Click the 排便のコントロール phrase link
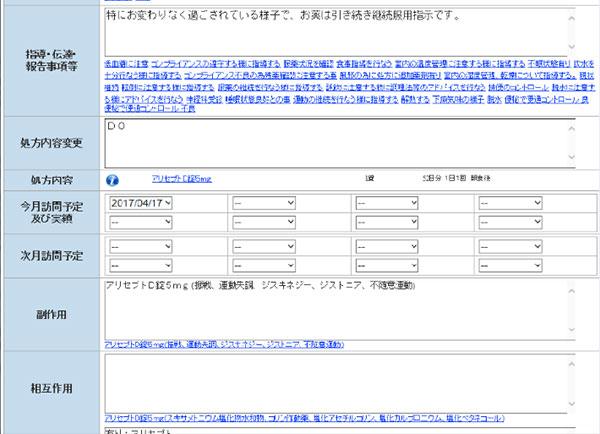 click(x=518, y=87)
